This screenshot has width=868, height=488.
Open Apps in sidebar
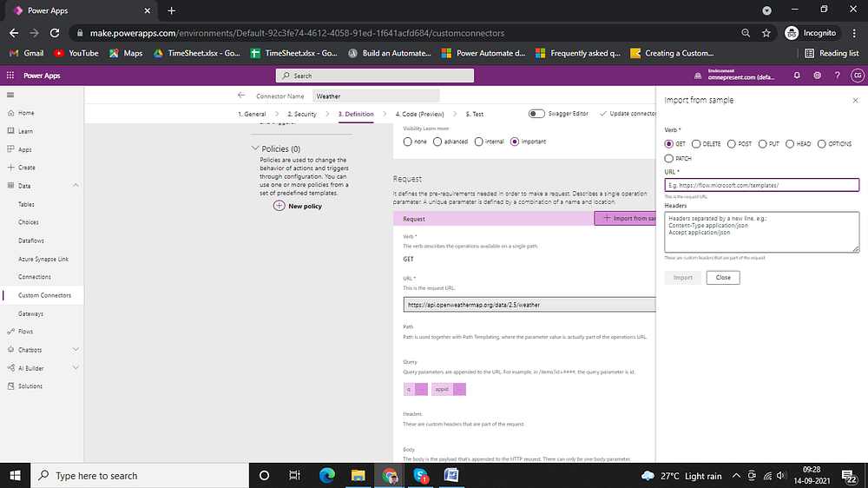pyautogui.click(x=25, y=149)
